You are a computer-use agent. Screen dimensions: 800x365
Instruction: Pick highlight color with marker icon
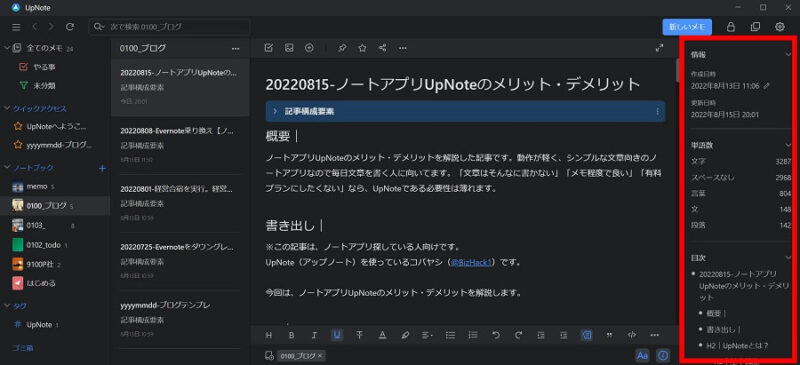coord(405,335)
